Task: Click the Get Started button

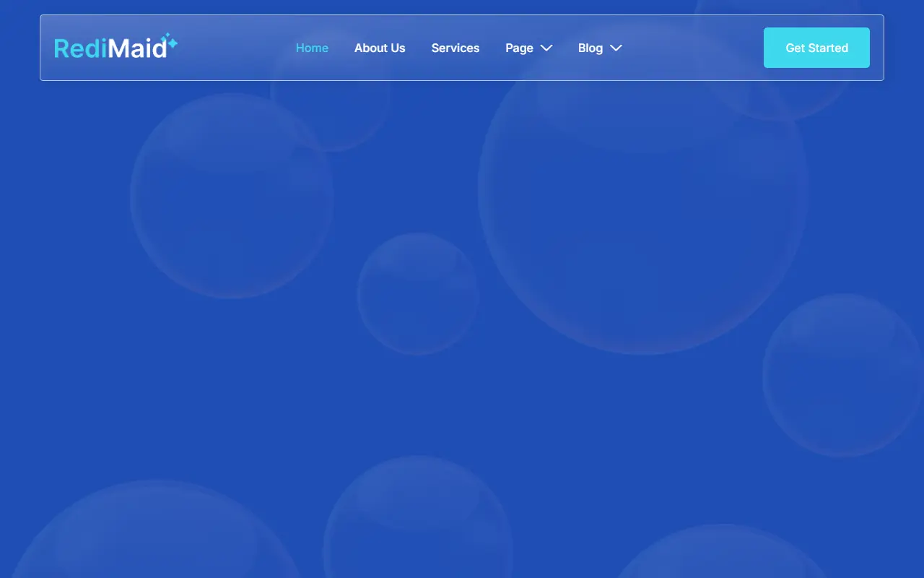Action: [816, 48]
